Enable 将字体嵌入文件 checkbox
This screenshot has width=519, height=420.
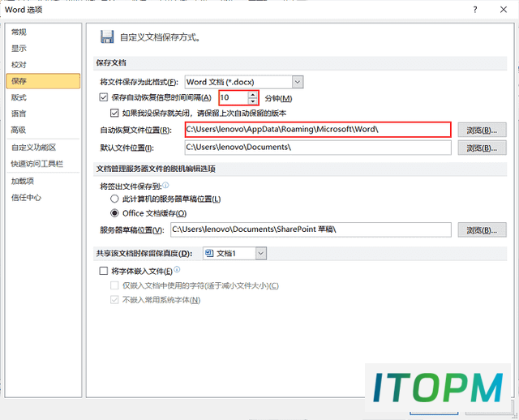104,271
